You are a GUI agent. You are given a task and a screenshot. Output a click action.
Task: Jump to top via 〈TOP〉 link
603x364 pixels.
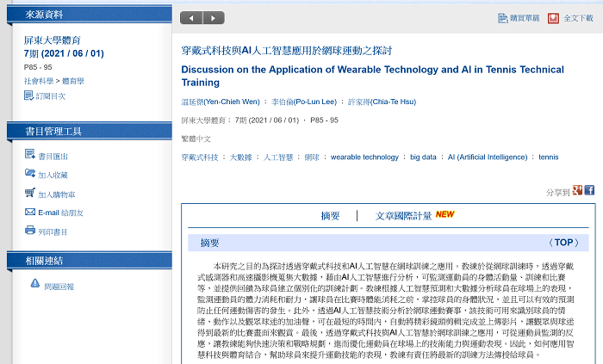(x=564, y=243)
